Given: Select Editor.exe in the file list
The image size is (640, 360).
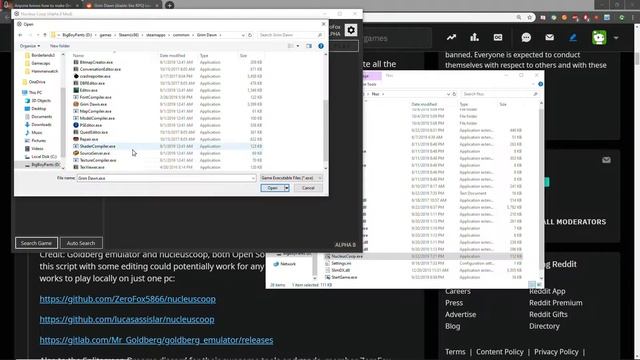Looking at the screenshot, I should click(89, 90).
